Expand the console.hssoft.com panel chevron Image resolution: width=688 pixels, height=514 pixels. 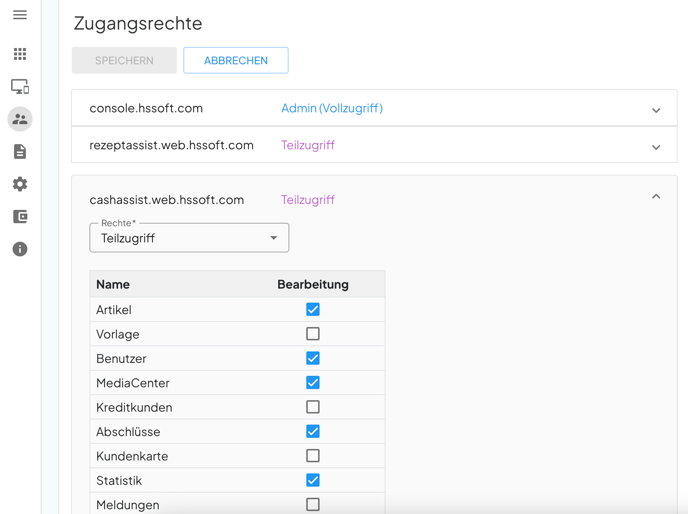(x=656, y=110)
